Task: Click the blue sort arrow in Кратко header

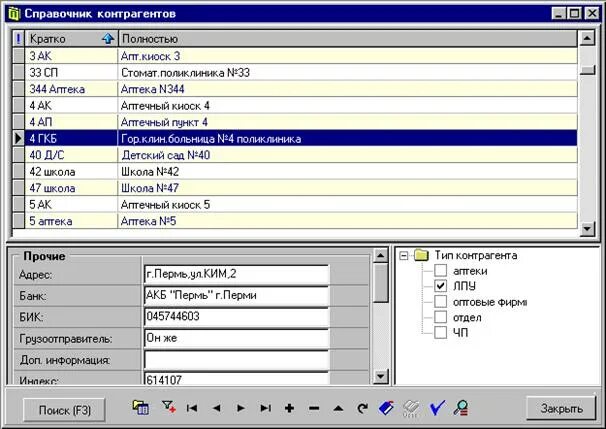Action: [108, 38]
